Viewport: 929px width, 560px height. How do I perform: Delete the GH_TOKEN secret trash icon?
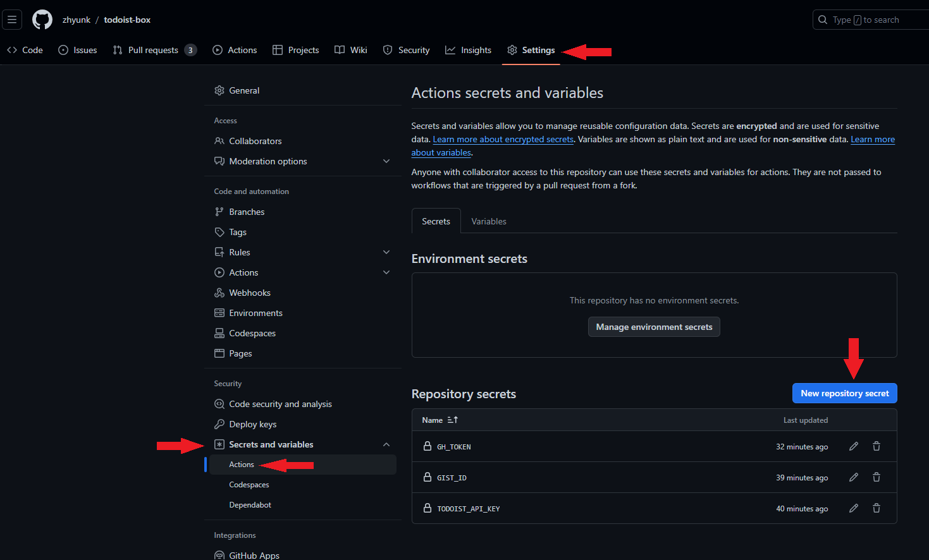[x=877, y=446]
